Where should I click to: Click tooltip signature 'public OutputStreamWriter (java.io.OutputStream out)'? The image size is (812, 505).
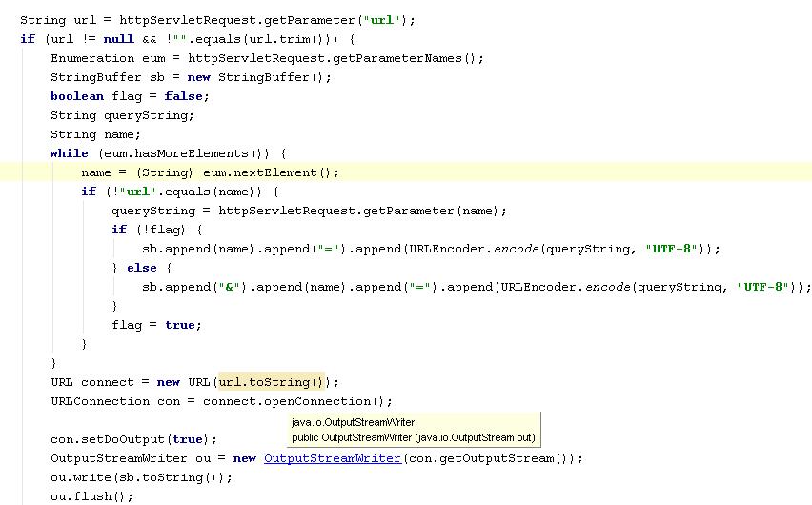point(414,437)
